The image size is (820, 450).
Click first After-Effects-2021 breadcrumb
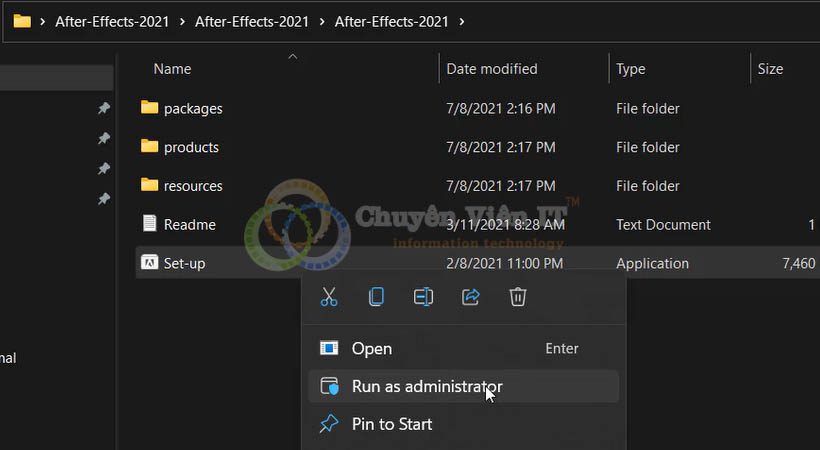tap(112, 21)
